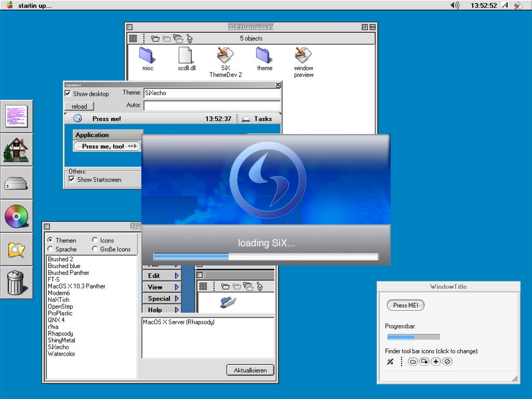Viewport: 532px width, 399px height.
Task: Click the dashed-outline folder icon in SiX ThemeDev 2 toolbar
Action: 167,38
